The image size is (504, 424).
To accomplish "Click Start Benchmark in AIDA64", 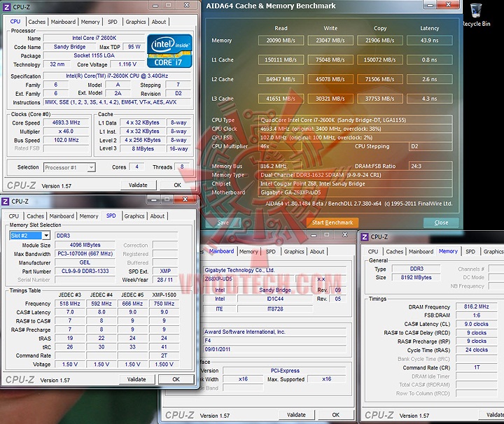I will pyautogui.click(x=332, y=222).
